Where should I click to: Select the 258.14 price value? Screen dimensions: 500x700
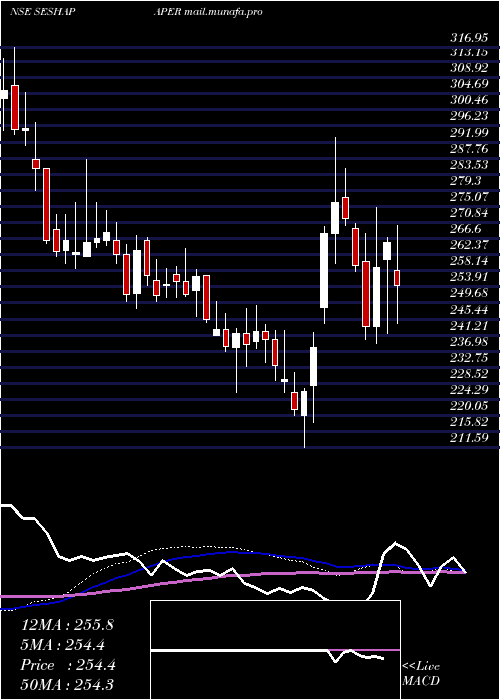point(469,261)
